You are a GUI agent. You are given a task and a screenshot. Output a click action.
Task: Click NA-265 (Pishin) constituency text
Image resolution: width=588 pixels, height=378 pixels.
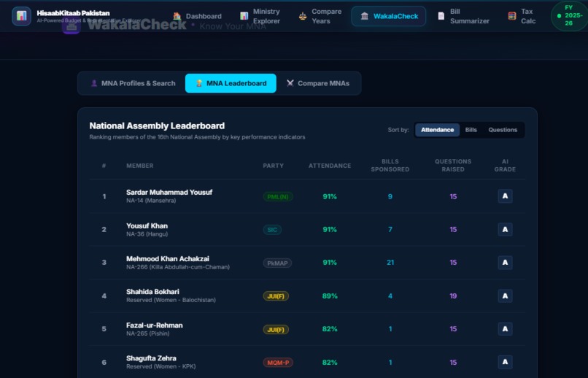coord(148,333)
